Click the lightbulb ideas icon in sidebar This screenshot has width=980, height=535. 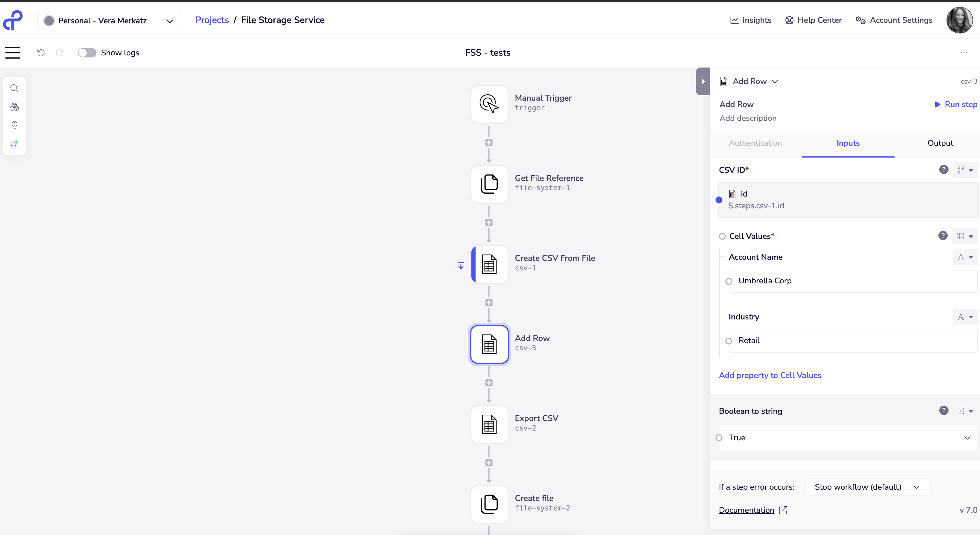(14, 125)
